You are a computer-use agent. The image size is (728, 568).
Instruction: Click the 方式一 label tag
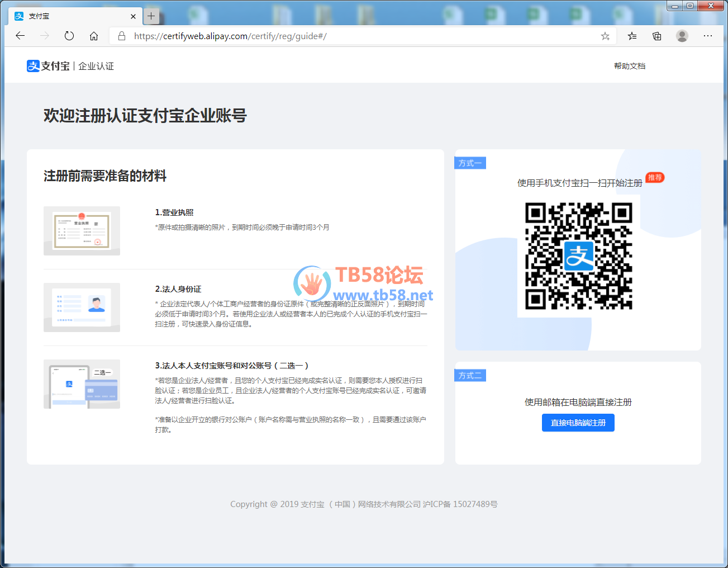[470, 163]
